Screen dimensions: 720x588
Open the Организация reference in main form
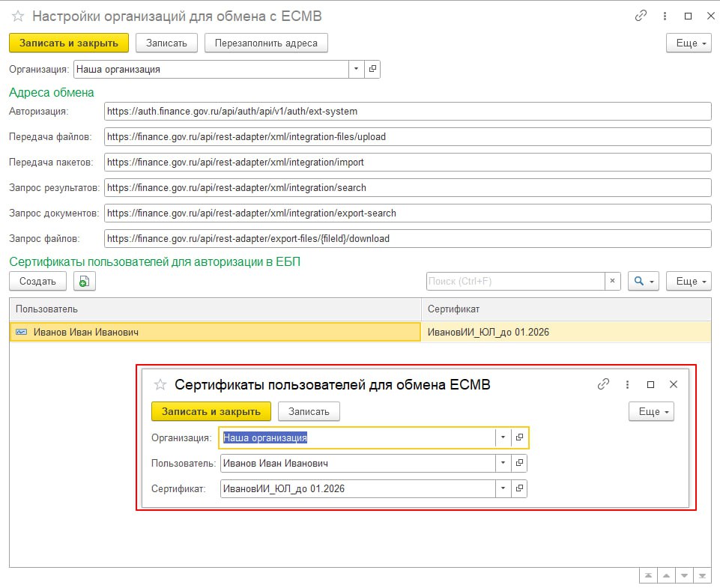[372, 69]
